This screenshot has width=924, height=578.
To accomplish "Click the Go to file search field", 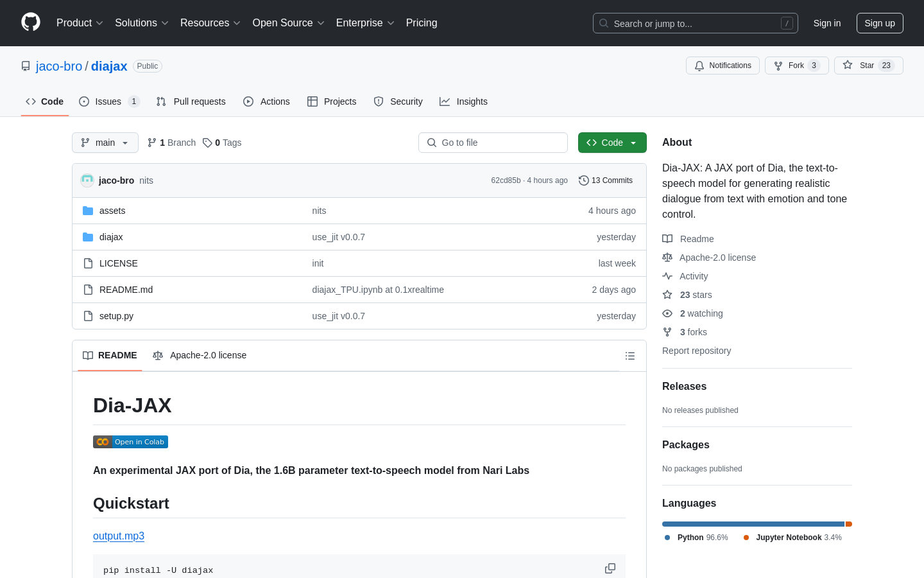I will click(493, 143).
